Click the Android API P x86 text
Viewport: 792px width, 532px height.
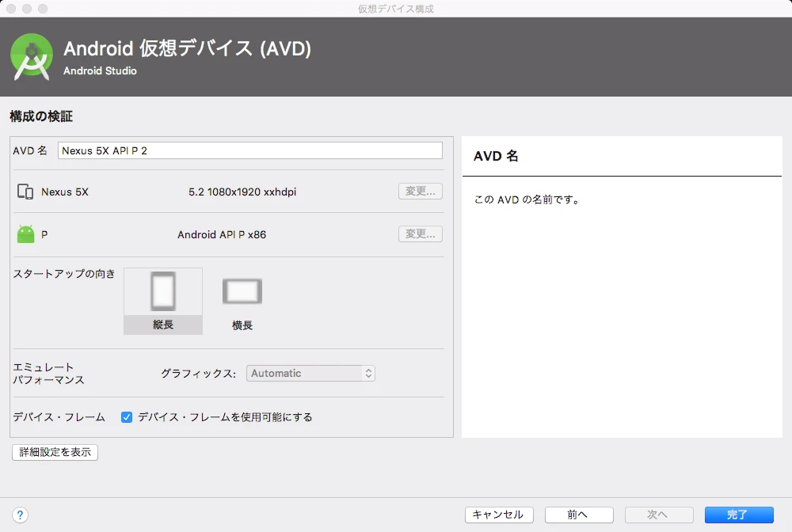point(222,234)
